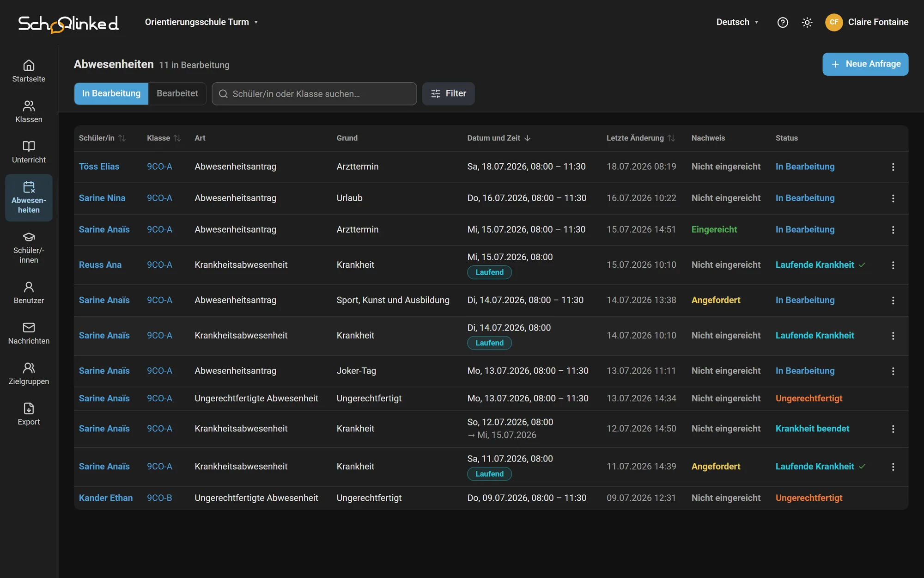Click Laufend badge in Reuss Ana row

coord(489,272)
